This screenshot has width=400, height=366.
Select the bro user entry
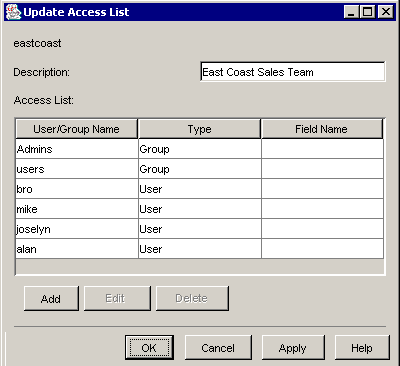77,189
